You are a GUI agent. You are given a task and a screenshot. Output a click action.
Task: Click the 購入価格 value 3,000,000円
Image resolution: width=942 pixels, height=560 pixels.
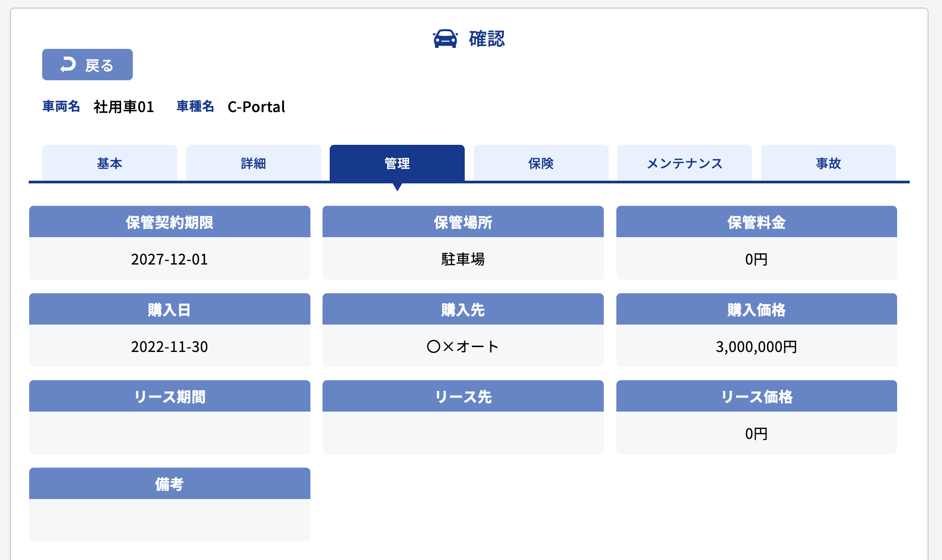tap(756, 347)
